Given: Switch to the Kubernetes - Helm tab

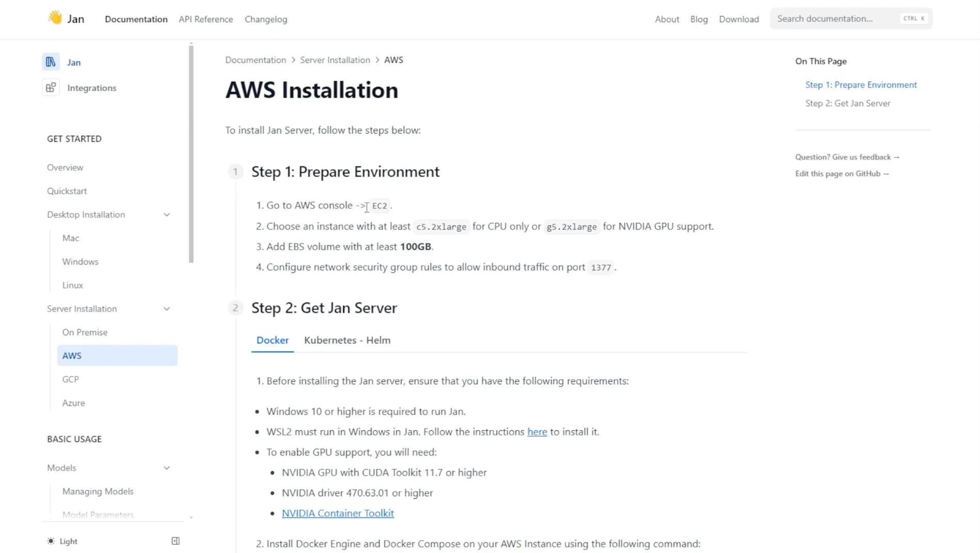Looking at the screenshot, I should [347, 340].
